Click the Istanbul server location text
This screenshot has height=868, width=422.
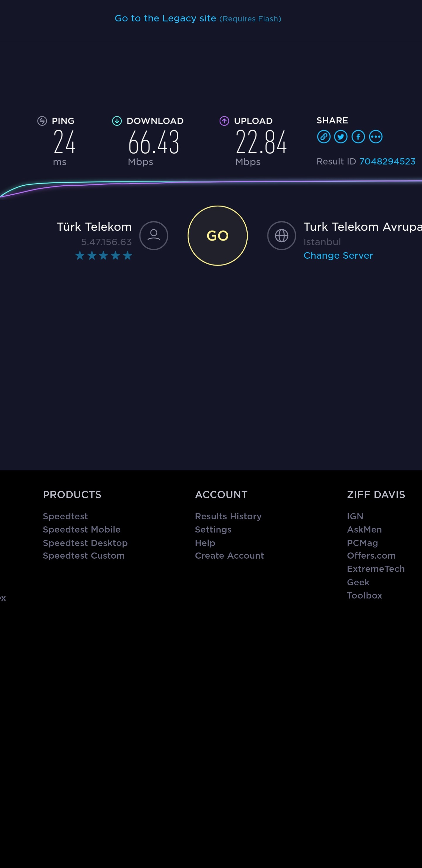pyautogui.click(x=322, y=242)
